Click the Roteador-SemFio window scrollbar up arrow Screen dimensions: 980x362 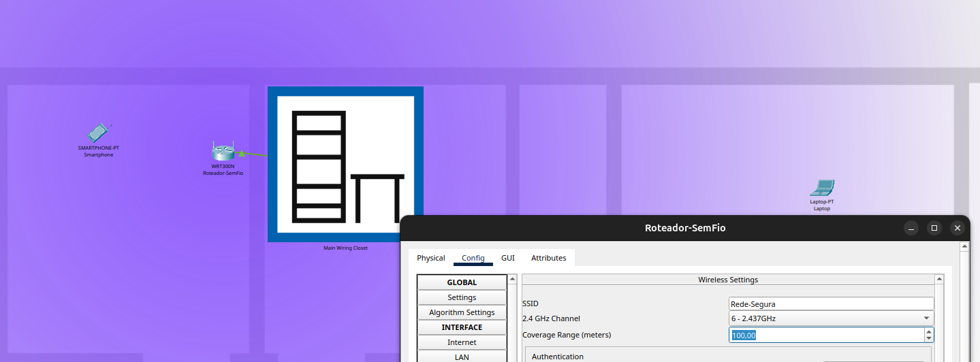coord(964,246)
